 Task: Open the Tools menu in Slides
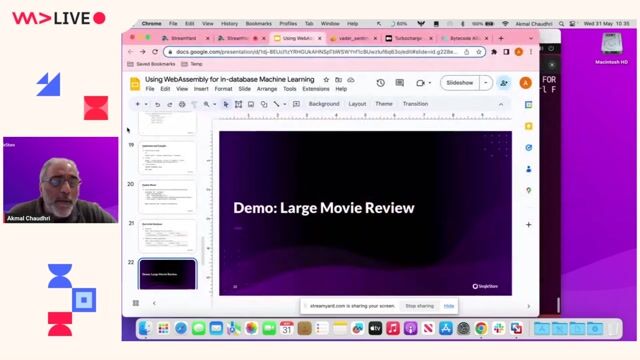289,89
